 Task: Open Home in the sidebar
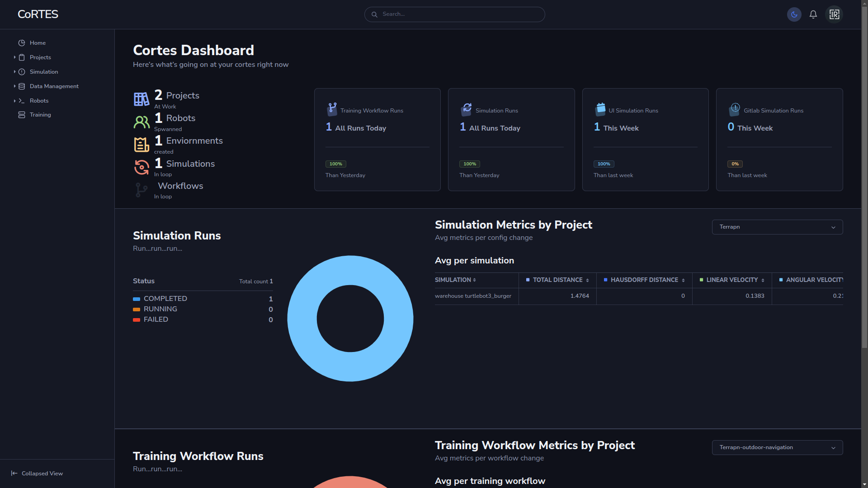[x=38, y=43]
